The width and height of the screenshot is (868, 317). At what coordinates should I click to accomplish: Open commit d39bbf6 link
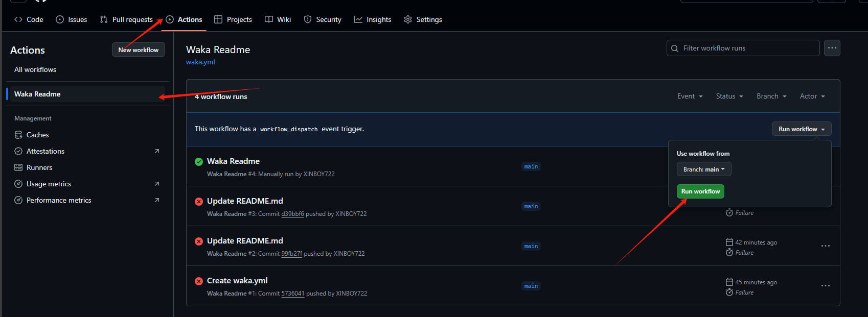[x=292, y=214]
